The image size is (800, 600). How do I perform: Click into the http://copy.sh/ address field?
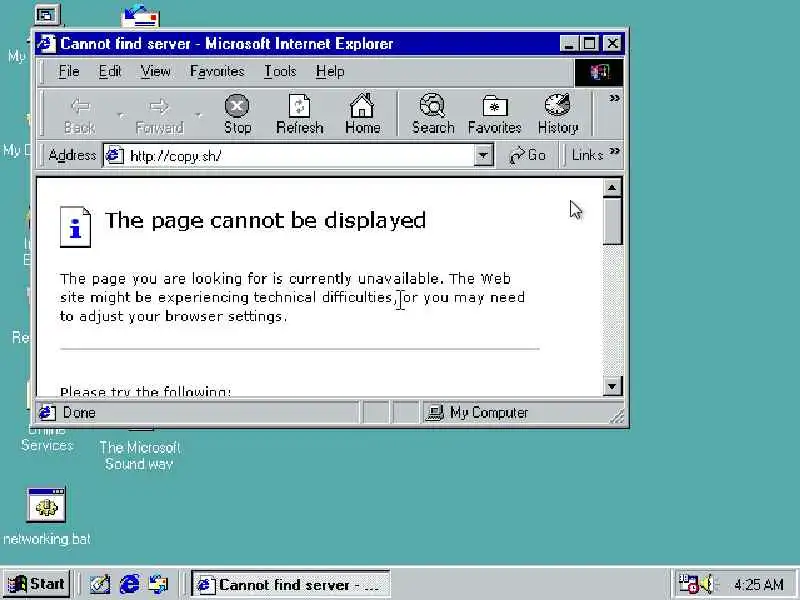[299, 156]
